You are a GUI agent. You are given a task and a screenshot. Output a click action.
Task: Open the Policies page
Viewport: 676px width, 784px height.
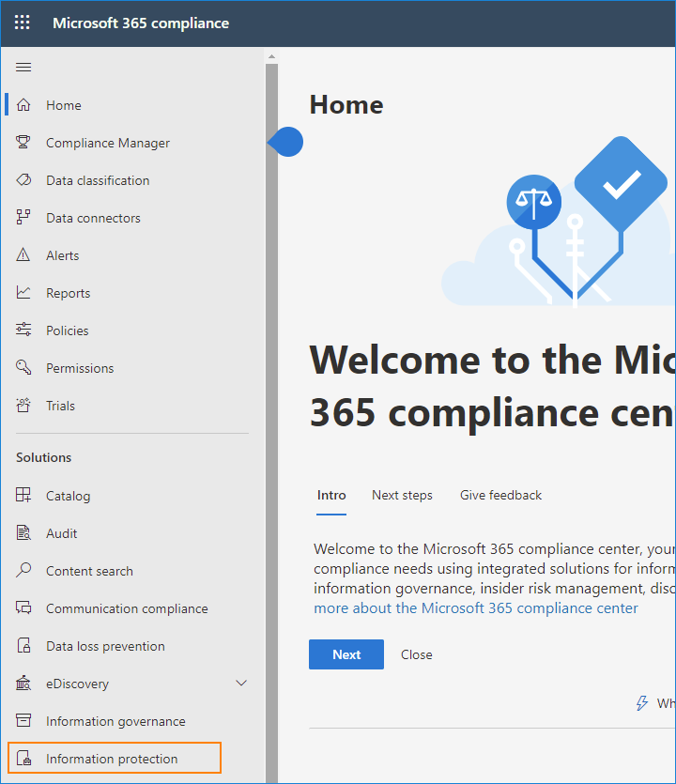[x=67, y=331]
